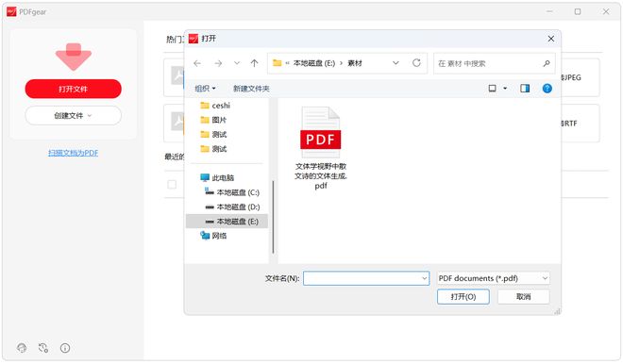Tick the checkbox in recent files list

click(x=172, y=184)
